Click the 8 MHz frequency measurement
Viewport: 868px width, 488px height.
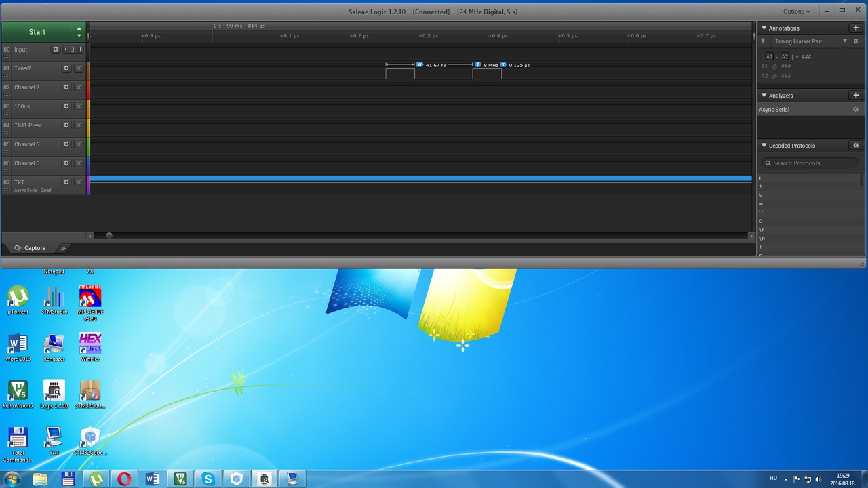(x=491, y=65)
